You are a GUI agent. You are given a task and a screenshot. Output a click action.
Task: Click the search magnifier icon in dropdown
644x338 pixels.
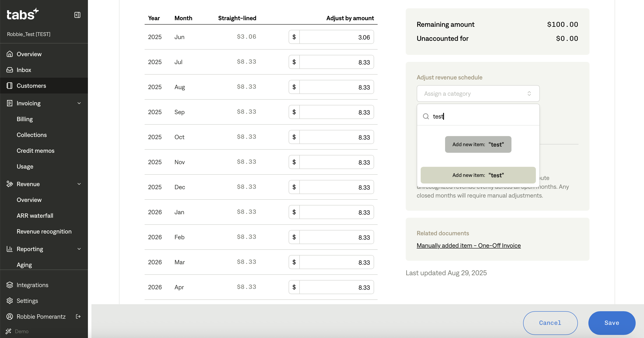coord(426,116)
